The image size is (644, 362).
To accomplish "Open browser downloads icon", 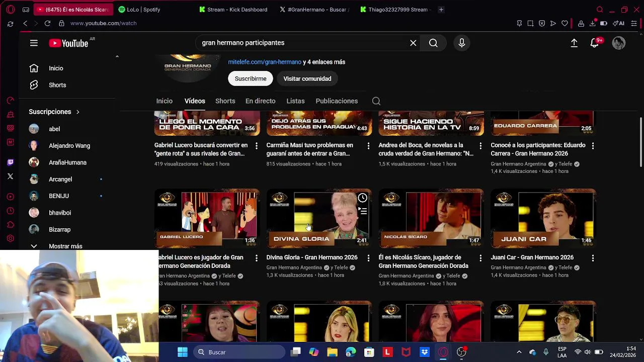I will click(x=592, y=23).
